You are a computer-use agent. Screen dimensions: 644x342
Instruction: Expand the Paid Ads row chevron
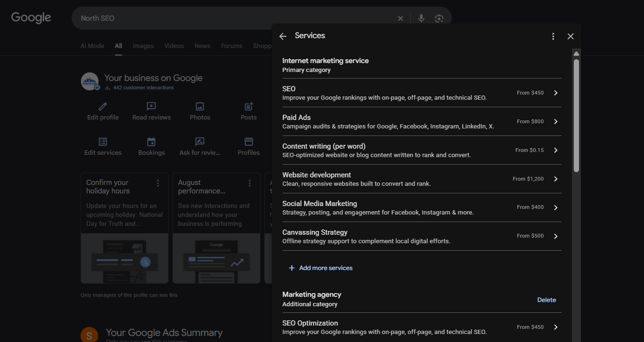coord(556,121)
